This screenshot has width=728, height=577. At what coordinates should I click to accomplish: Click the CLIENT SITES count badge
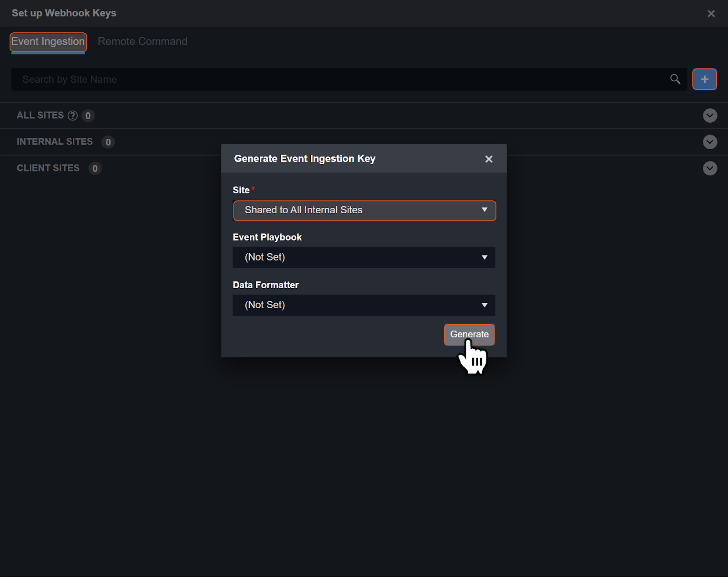point(95,169)
